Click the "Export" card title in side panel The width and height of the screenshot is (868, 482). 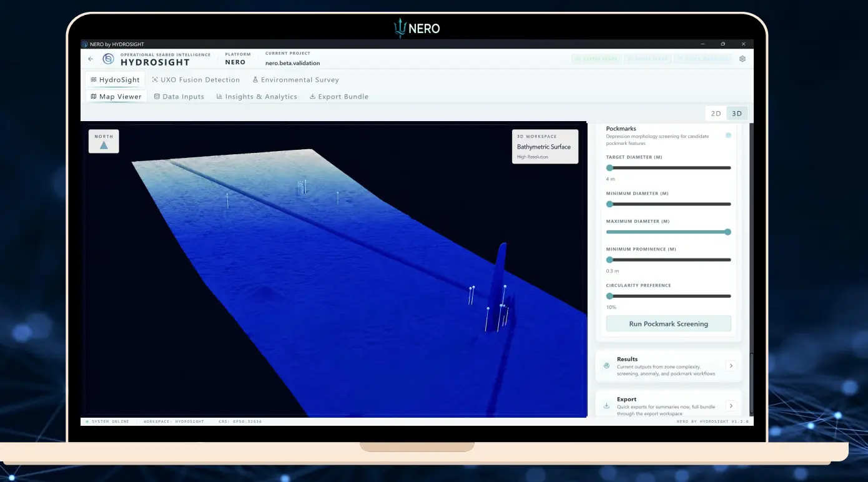(x=626, y=399)
